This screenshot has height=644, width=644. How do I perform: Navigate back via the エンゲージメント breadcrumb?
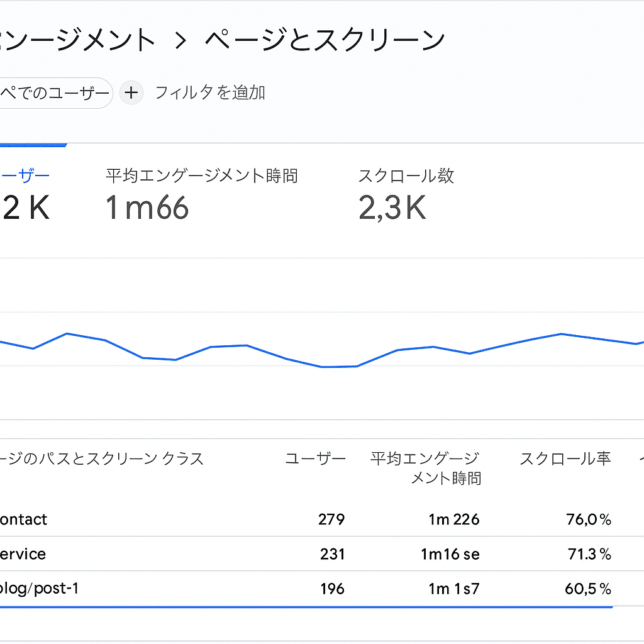tap(75, 39)
